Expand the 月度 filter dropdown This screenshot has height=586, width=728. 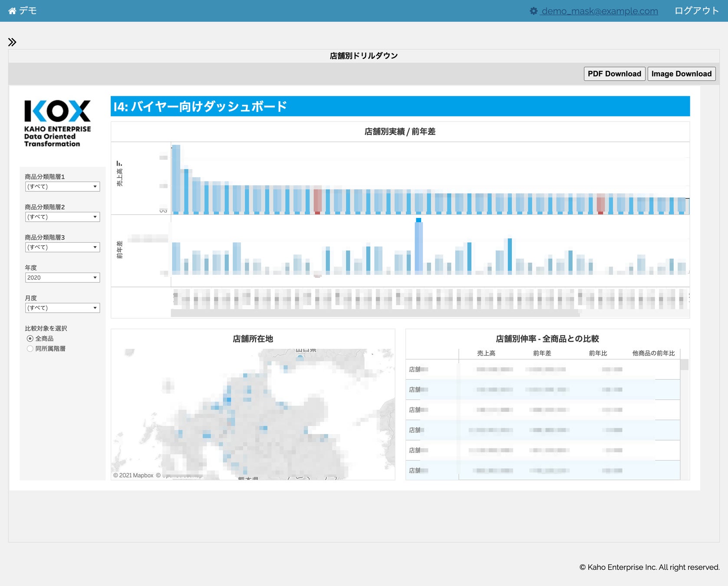click(62, 308)
